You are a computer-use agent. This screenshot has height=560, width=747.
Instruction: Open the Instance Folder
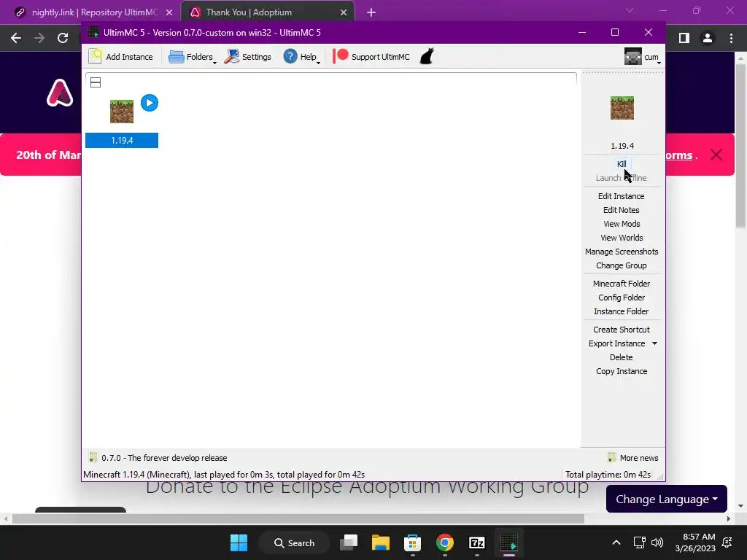point(622,311)
